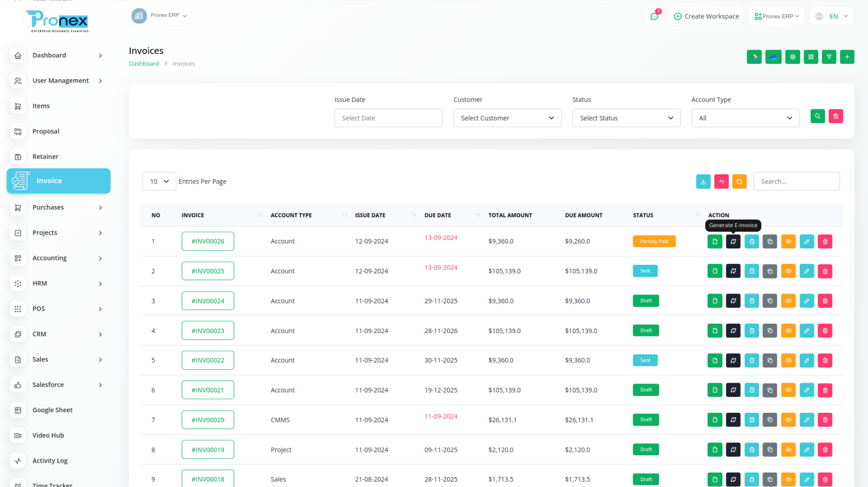This screenshot has height=487, width=868.
Task: View invoice #INV00023 with eye icon
Action: coord(788,331)
